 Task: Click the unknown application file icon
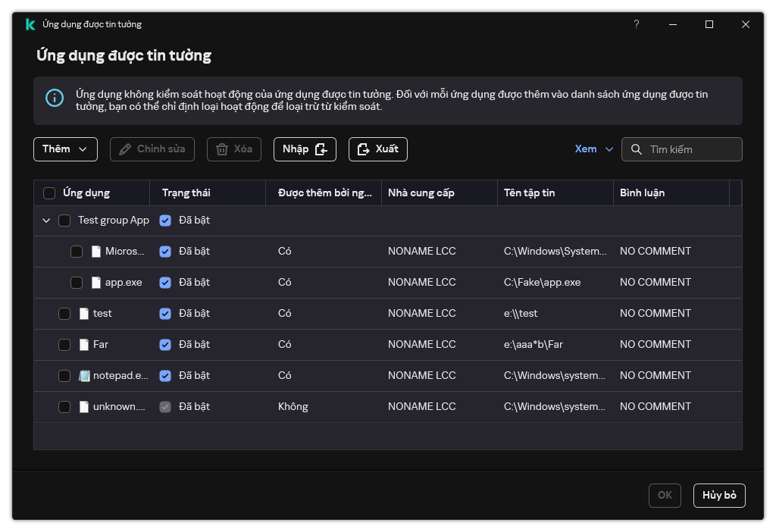tap(84, 406)
